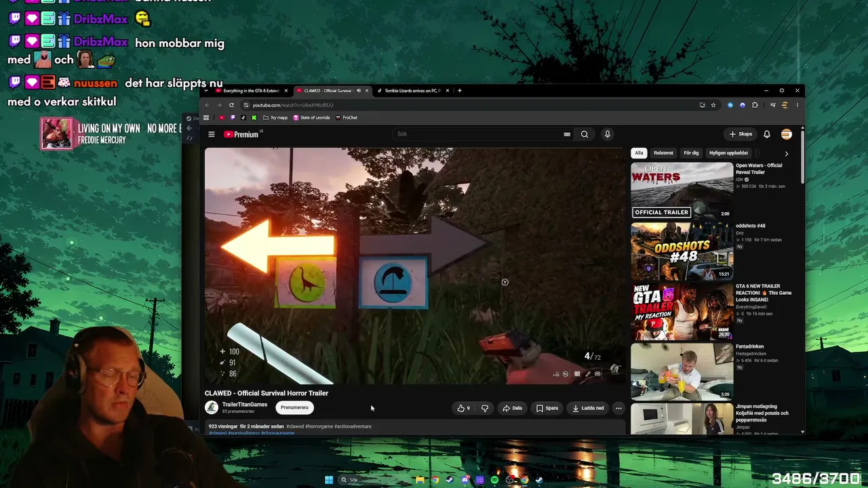Viewport: 868px width, 488px height.
Task: Open the oddshots #48 video thumbnail
Action: (x=682, y=251)
